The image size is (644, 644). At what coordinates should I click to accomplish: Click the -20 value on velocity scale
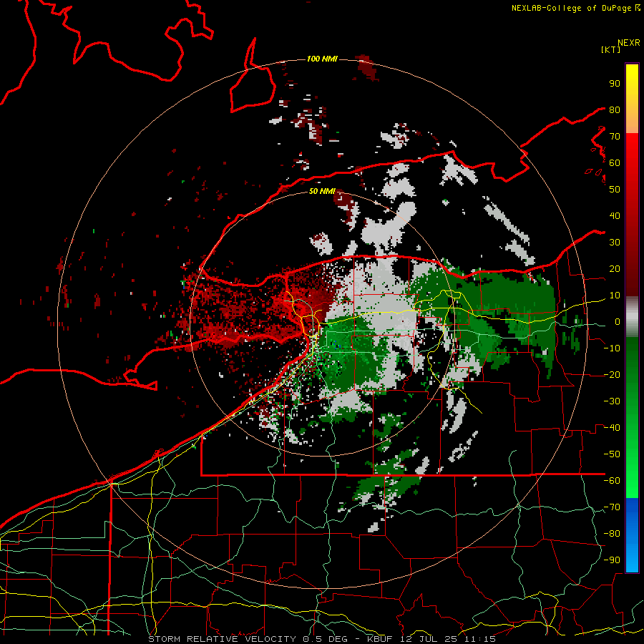point(612,375)
